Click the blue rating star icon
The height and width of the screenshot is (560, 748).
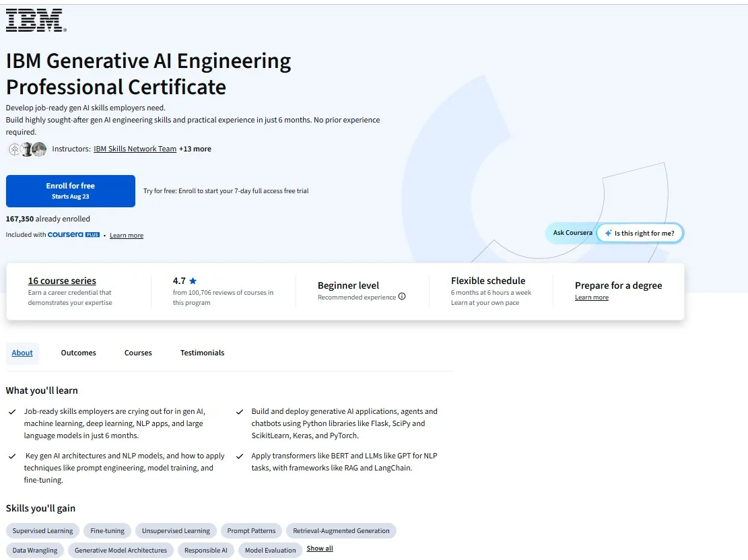pos(193,281)
